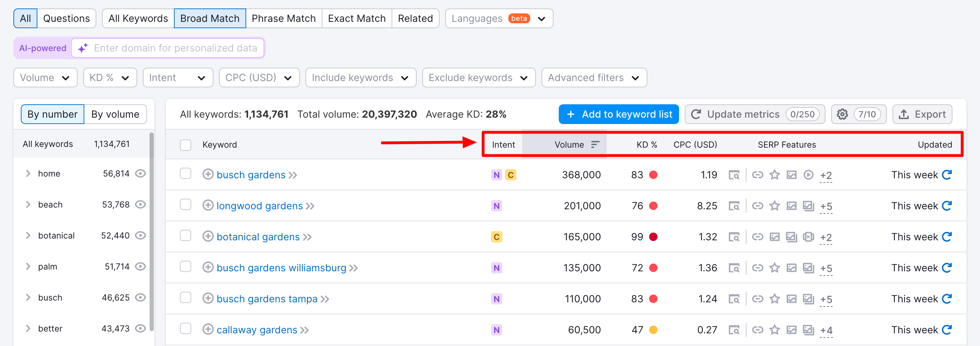
Task: Open SERP view icon for busch gardens
Action: click(734, 175)
